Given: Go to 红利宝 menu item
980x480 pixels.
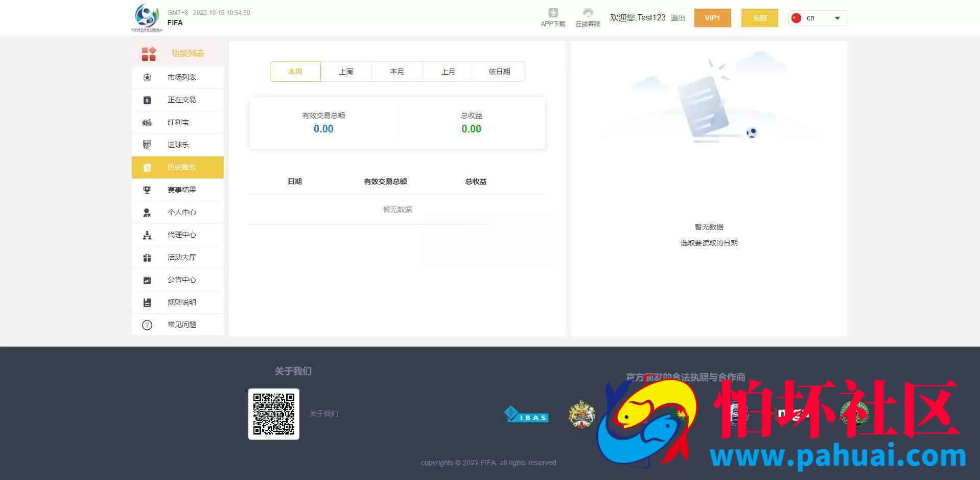Looking at the screenshot, I should click(178, 122).
